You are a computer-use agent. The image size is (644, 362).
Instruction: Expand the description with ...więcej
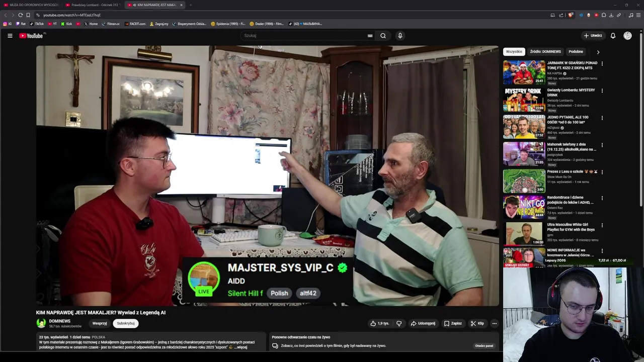point(240,347)
